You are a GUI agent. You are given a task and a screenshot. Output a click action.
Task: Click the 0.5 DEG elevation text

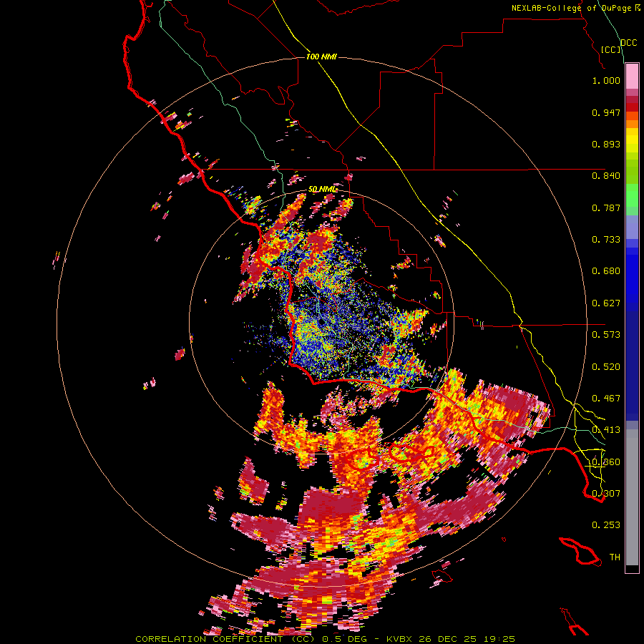pyautogui.click(x=346, y=639)
